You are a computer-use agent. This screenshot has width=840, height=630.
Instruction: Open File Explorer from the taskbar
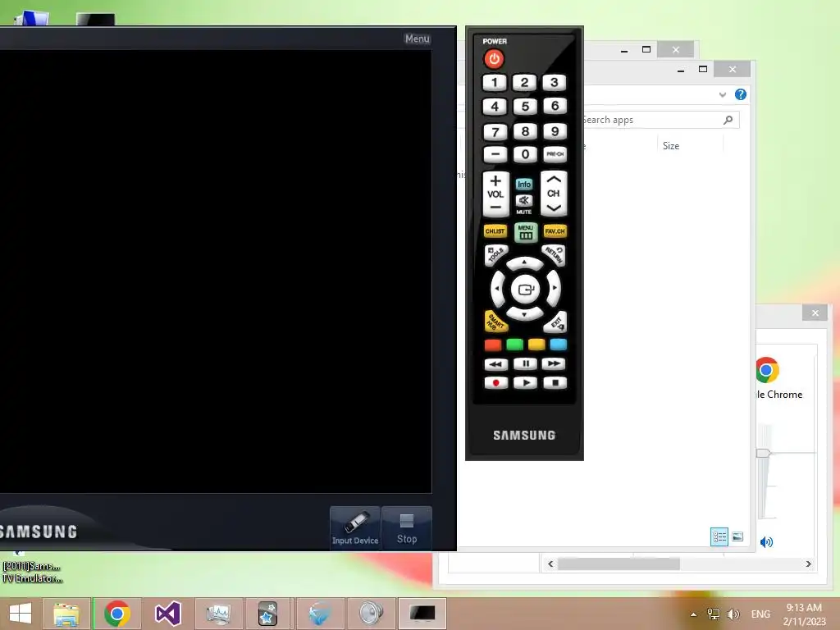point(66,614)
